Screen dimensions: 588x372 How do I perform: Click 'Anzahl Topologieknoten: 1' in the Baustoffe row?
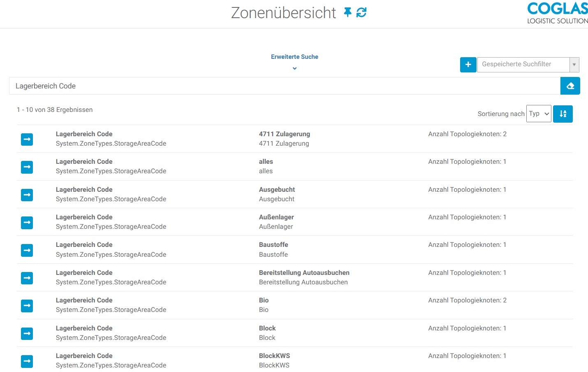(x=467, y=245)
